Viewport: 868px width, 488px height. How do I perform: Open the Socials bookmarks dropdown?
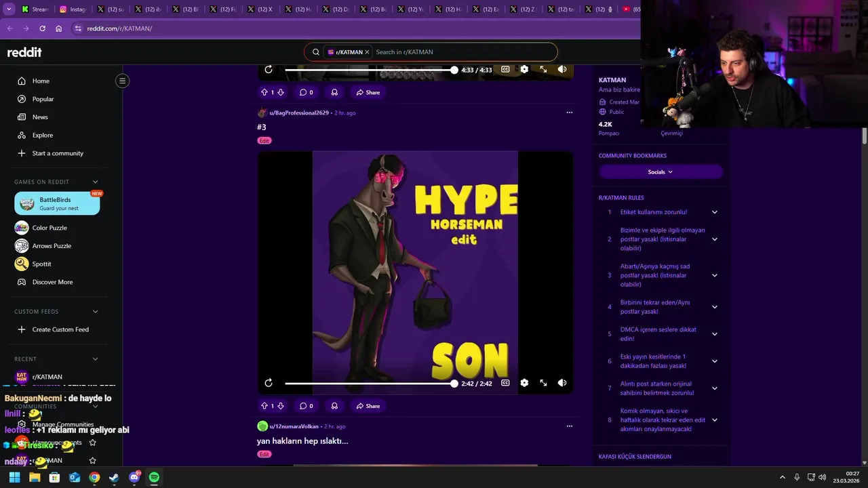pos(660,172)
